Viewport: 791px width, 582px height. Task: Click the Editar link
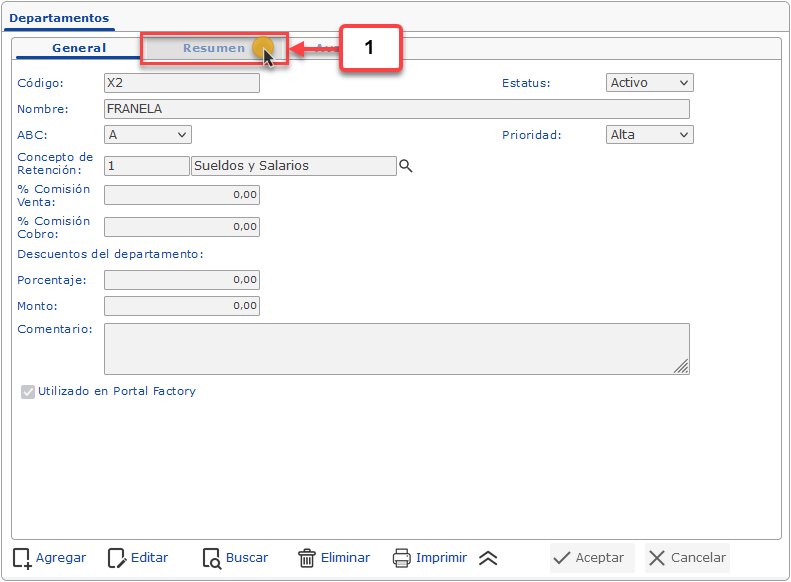(x=149, y=558)
